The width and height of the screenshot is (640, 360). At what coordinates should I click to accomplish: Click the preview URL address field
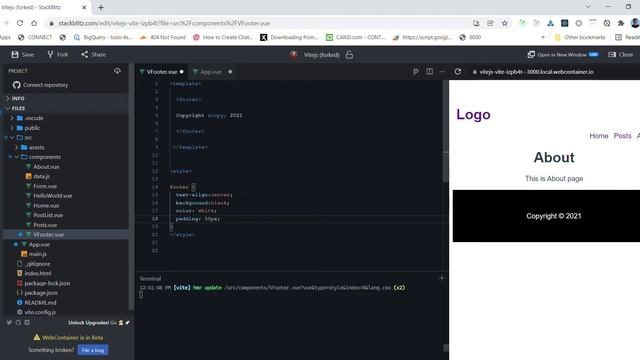536,72
